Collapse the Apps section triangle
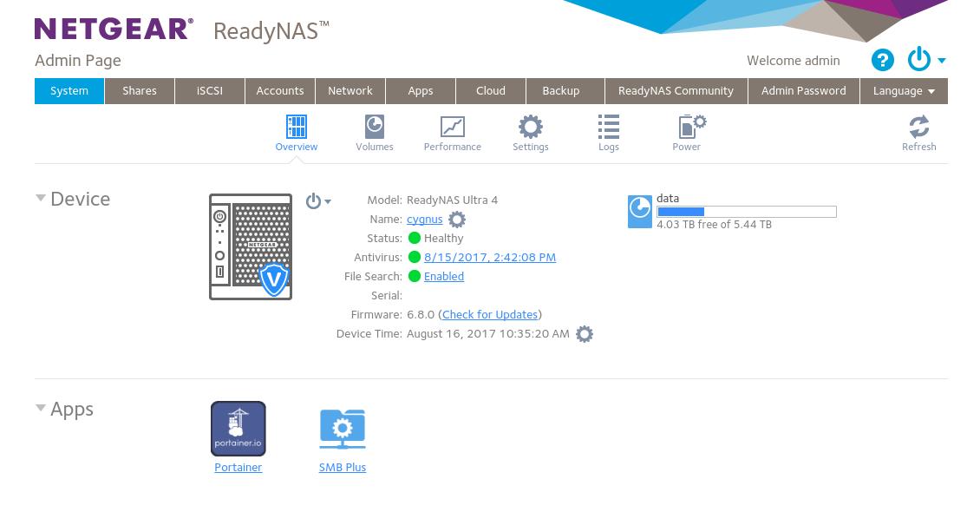The height and width of the screenshot is (512, 980). pos(41,408)
